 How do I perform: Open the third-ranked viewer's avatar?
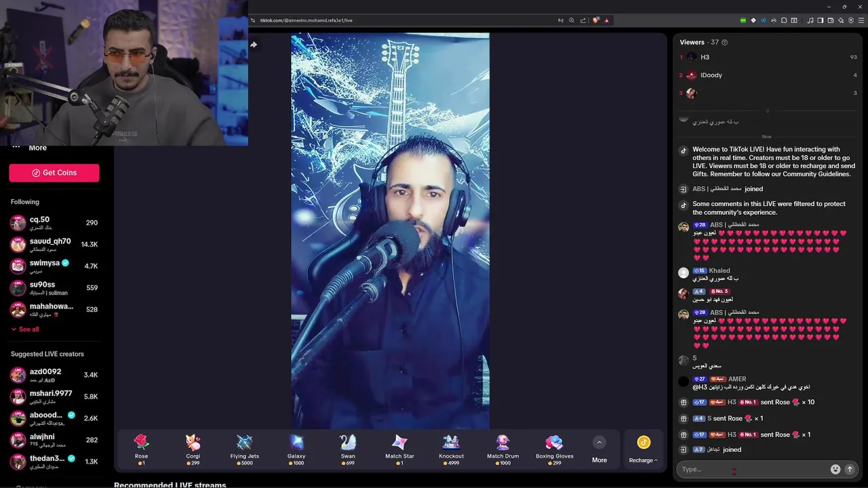691,94
